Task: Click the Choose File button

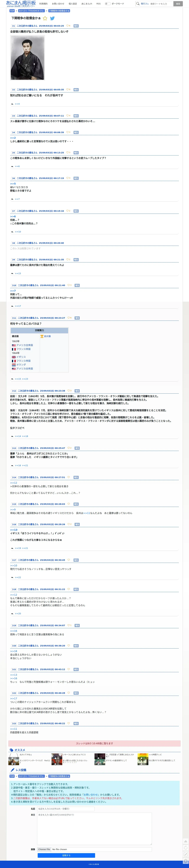Action: pos(44,849)
